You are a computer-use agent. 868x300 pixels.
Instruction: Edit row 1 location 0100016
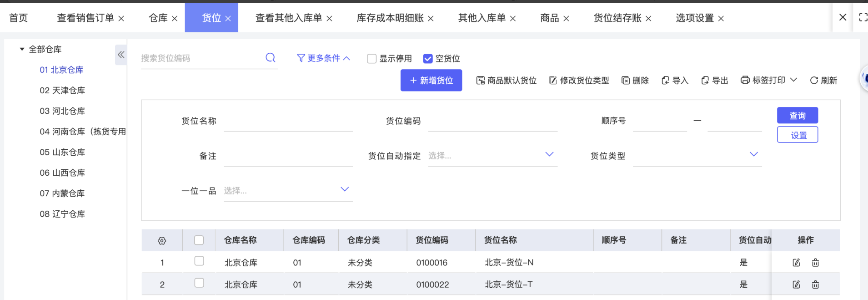pos(796,263)
